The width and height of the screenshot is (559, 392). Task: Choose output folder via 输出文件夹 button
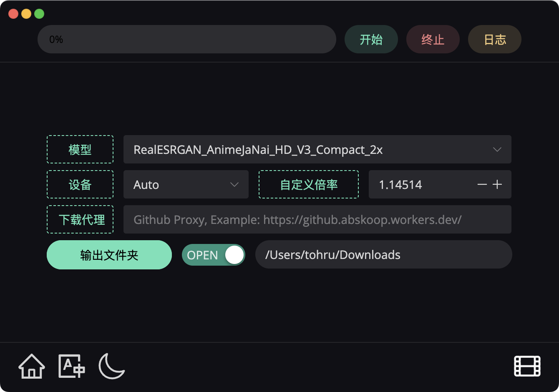click(109, 255)
